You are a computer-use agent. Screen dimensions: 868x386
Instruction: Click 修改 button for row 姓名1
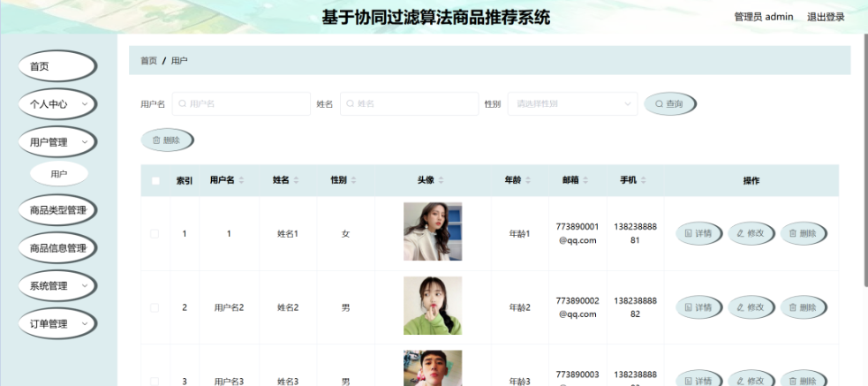point(751,233)
